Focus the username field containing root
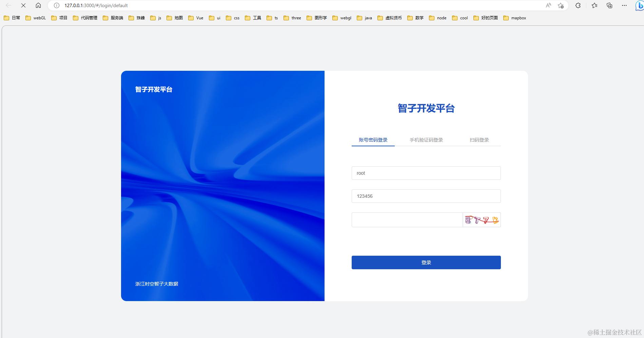644x338 pixels. [x=426, y=173]
